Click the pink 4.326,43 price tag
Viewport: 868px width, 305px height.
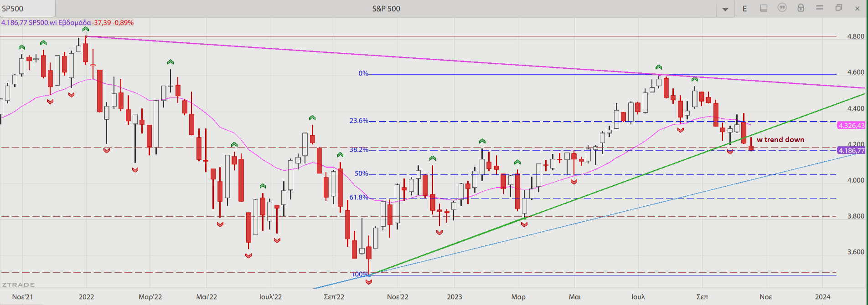[x=851, y=126]
